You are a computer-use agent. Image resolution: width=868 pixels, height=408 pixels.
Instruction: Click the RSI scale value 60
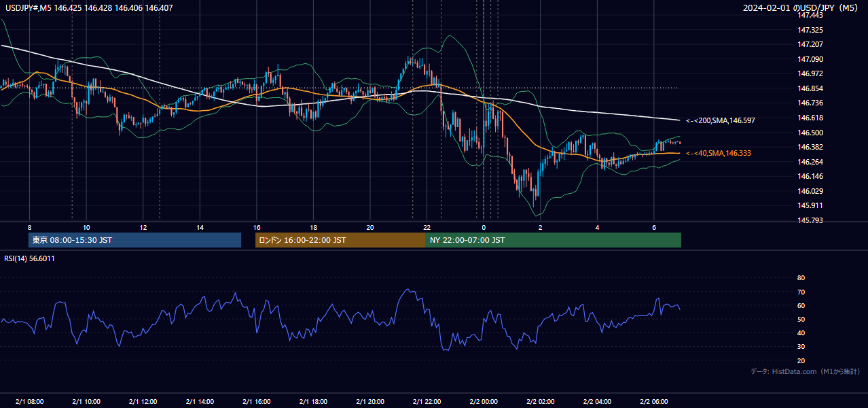(801, 306)
